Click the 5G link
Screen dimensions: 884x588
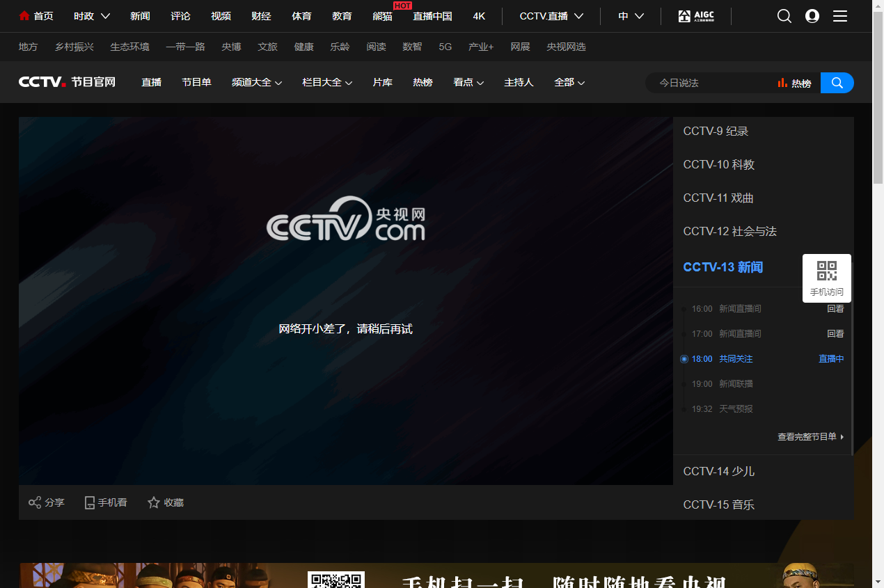pos(445,47)
